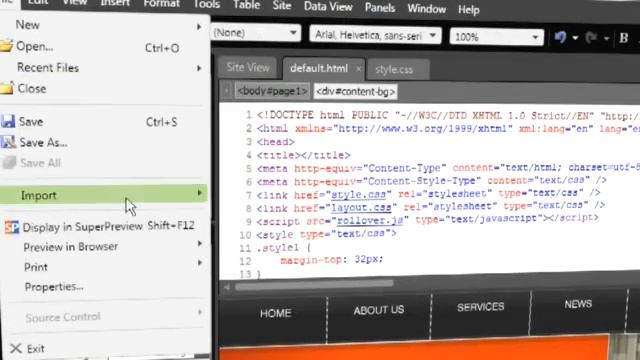Viewport: 640px width, 360px height.
Task: Expand Preview in Browser submenu arrow
Action: [200, 244]
